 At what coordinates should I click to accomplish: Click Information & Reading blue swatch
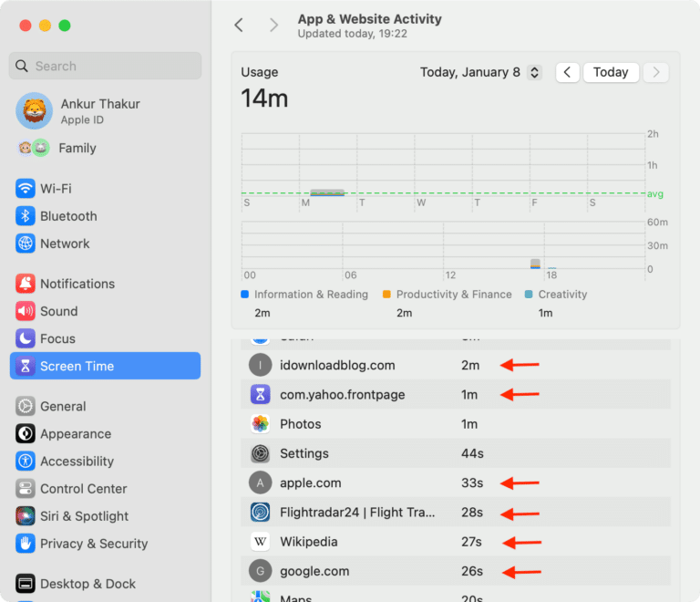coord(244,295)
